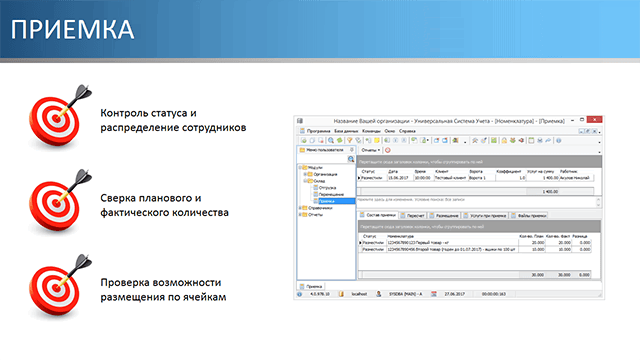Click the yellow note icon in toolbar
The width and height of the screenshot is (640, 360).
tap(376, 140)
